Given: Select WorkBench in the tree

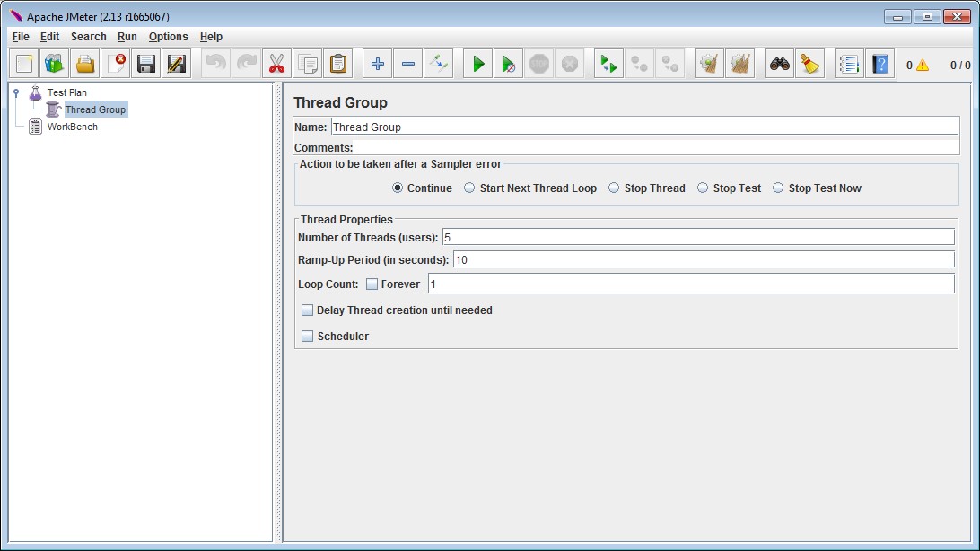Looking at the screenshot, I should [73, 127].
